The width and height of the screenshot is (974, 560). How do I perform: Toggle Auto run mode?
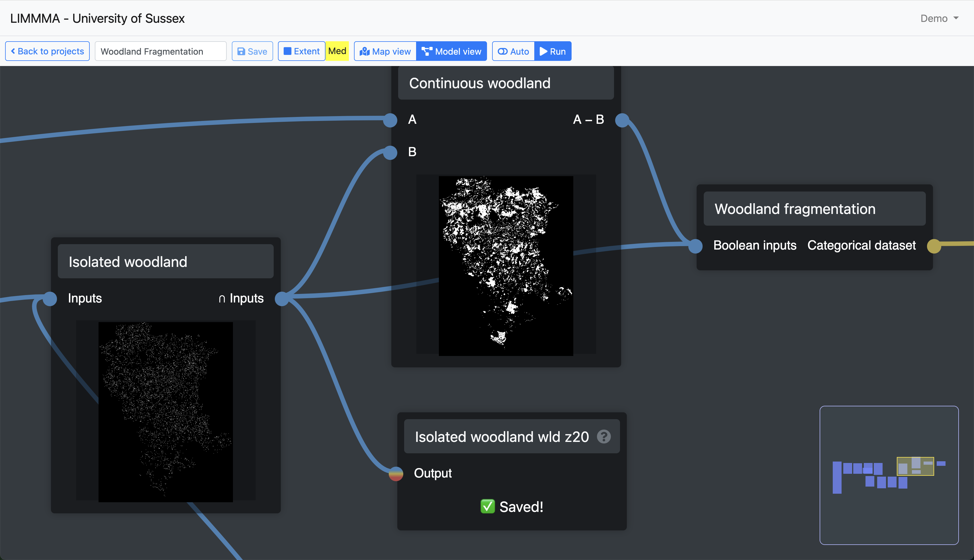pos(513,51)
